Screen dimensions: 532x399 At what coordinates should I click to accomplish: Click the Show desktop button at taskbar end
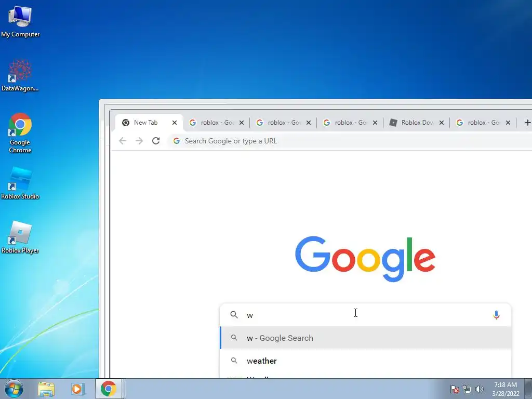click(x=528, y=389)
